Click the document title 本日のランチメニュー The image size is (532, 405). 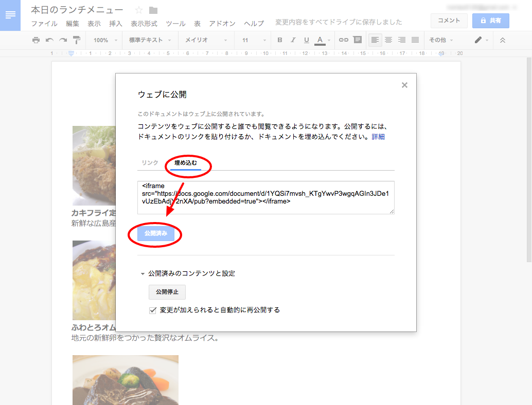click(x=77, y=10)
